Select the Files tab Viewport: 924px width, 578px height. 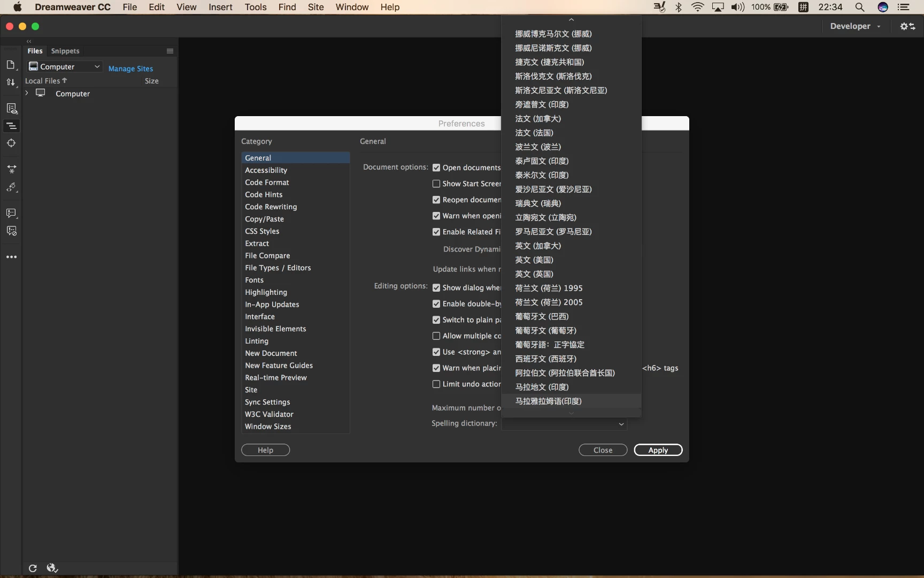(35, 51)
